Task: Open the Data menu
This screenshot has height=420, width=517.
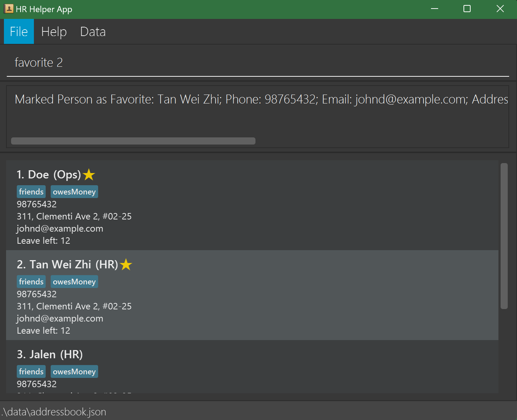Action: [93, 32]
